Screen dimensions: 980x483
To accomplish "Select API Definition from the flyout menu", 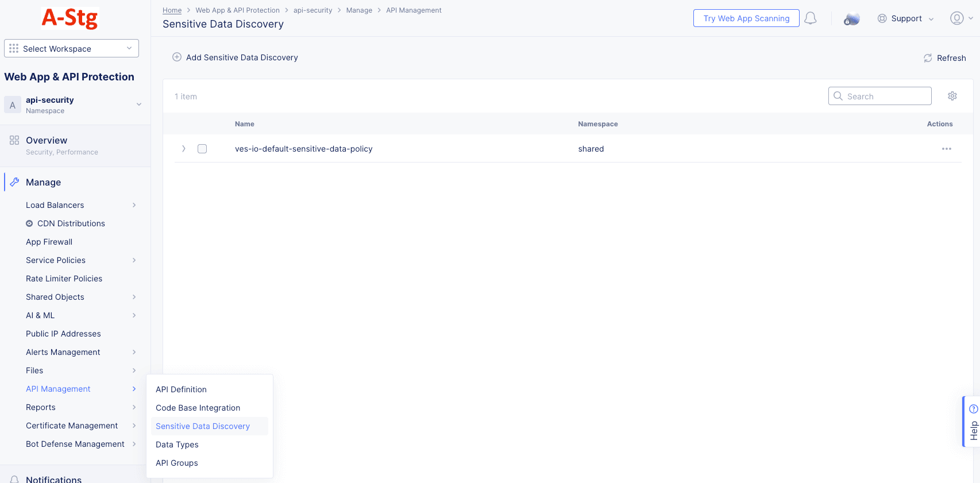I will click(x=181, y=389).
